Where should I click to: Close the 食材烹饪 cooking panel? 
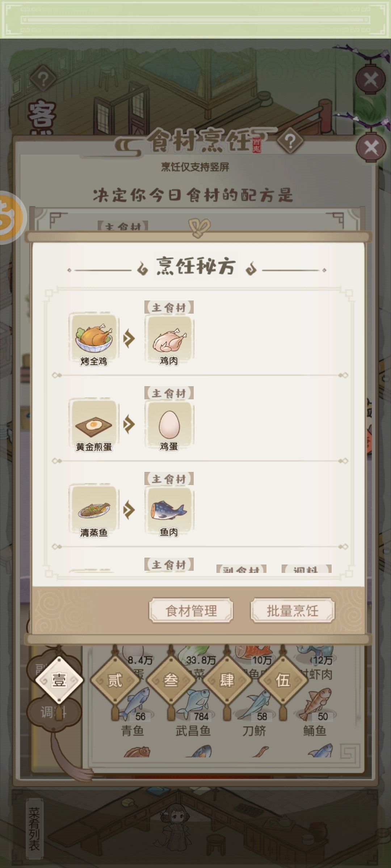tap(371, 148)
